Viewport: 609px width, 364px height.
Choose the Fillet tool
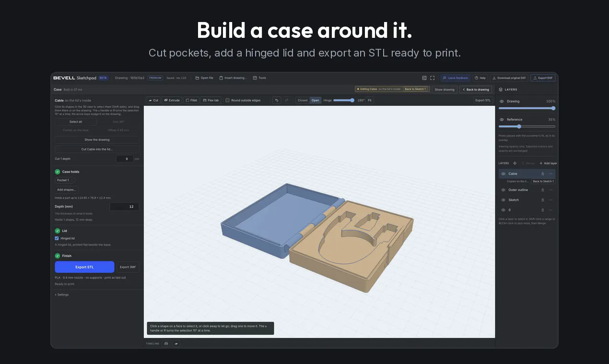[191, 100]
